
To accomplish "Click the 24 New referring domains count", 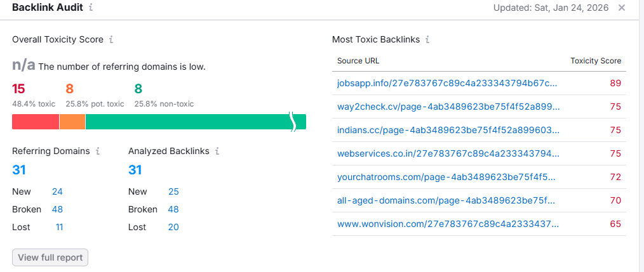I will (x=57, y=191).
